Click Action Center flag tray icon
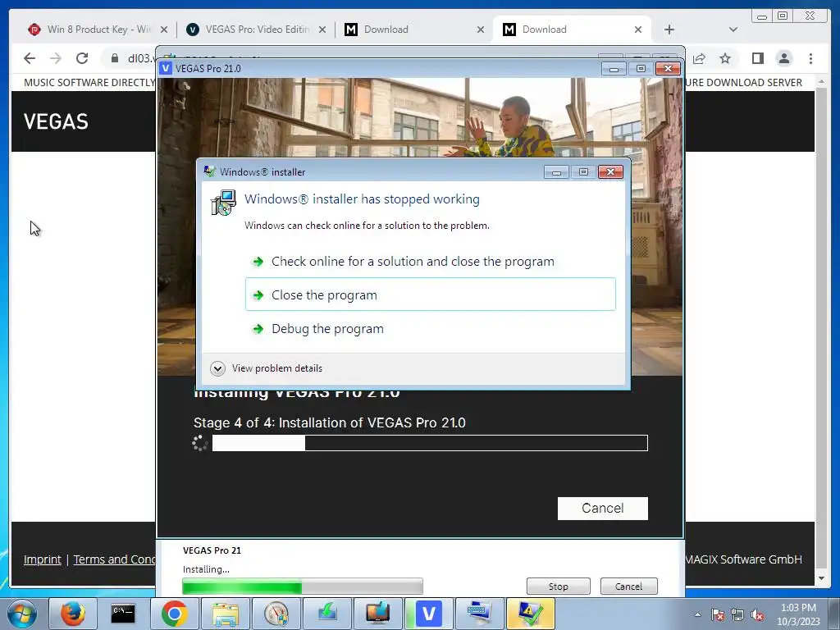The height and width of the screenshot is (630, 840). click(x=718, y=614)
